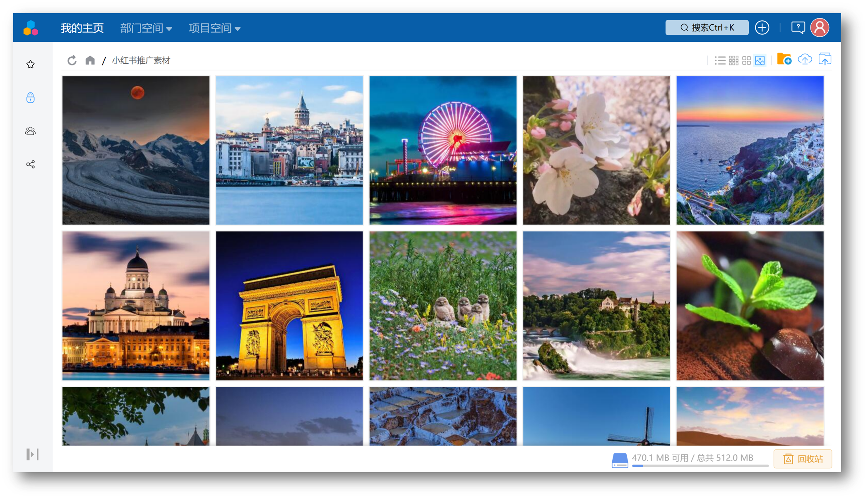Switch to small grid view

(x=733, y=60)
